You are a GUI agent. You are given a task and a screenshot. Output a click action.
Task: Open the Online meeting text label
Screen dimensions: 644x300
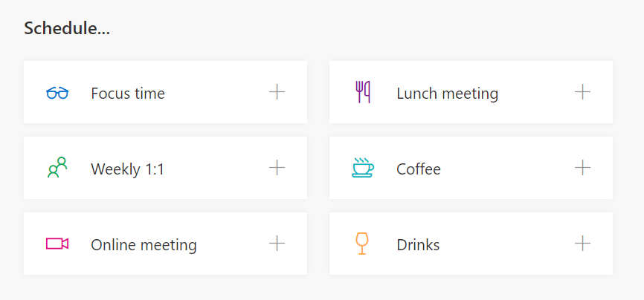tap(144, 245)
